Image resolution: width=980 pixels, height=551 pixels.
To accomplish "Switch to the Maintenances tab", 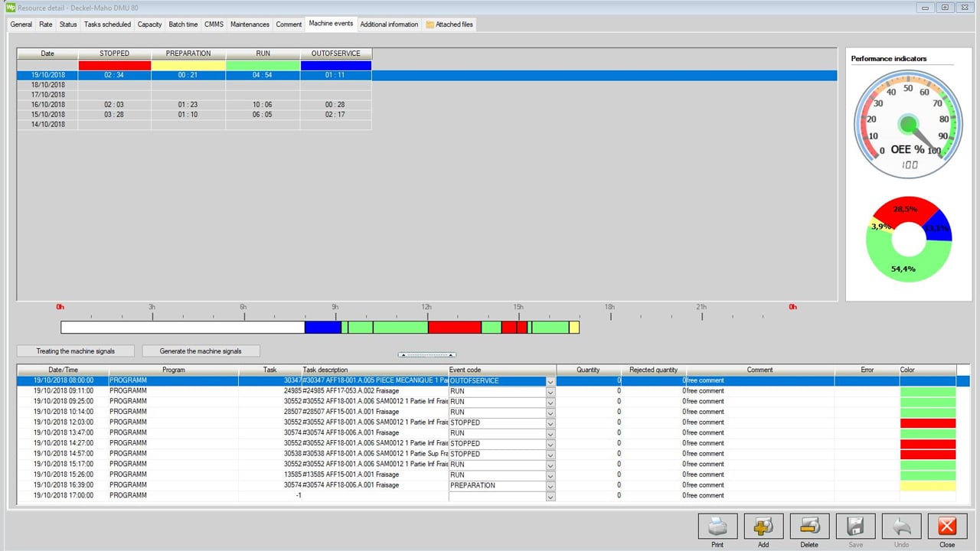I will point(250,24).
